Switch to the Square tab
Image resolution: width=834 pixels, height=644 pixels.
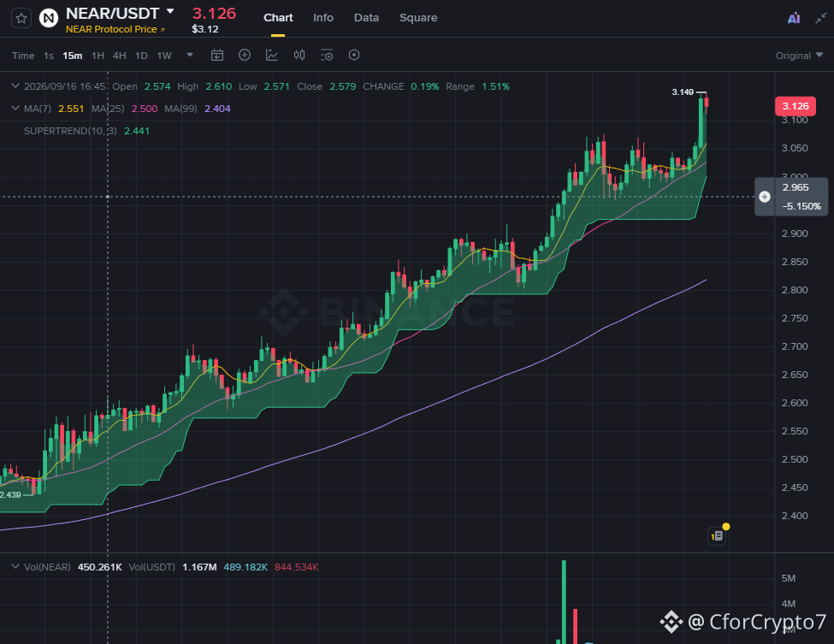(x=418, y=18)
